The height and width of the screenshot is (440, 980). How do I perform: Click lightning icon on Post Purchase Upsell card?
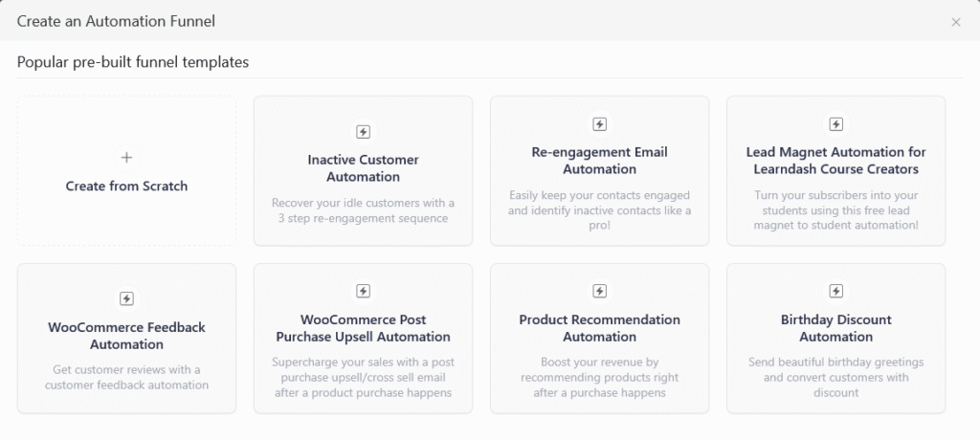[x=363, y=291]
